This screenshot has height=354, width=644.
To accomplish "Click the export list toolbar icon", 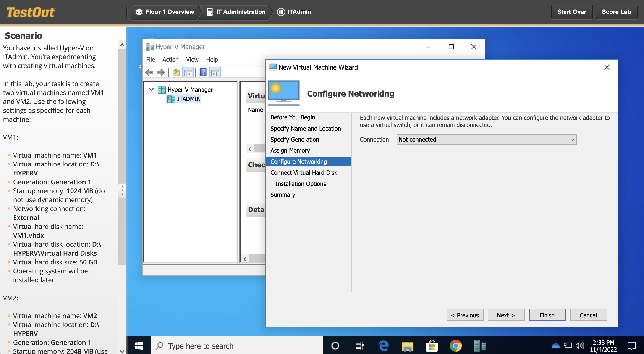I will (176, 72).
